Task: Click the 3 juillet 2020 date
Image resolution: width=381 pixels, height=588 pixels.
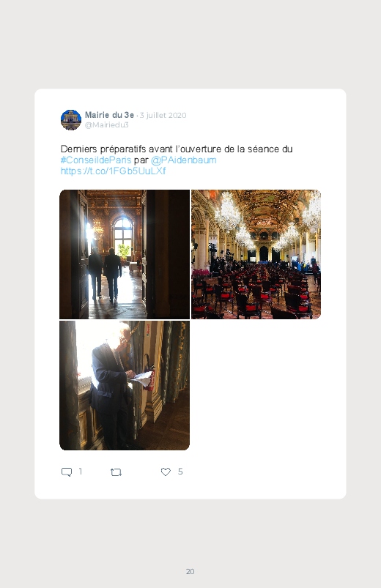Action: tap(163, 116)
